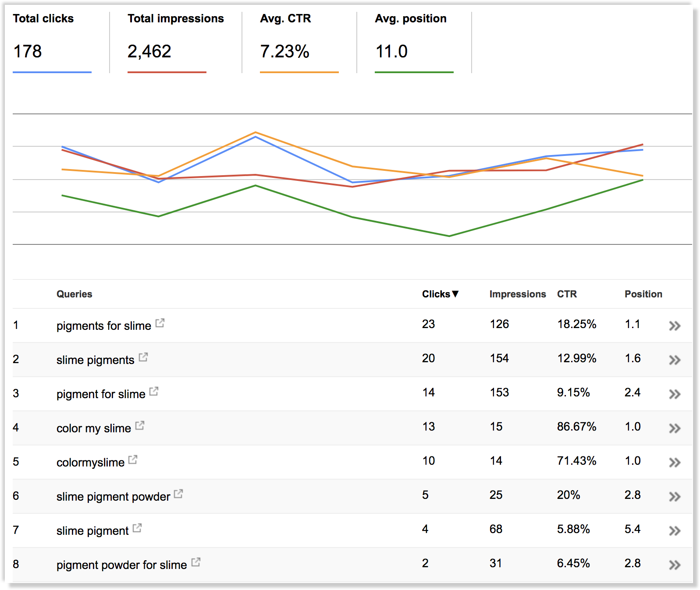Click the orange underline under Avg. CTR

tap(299, 72)
